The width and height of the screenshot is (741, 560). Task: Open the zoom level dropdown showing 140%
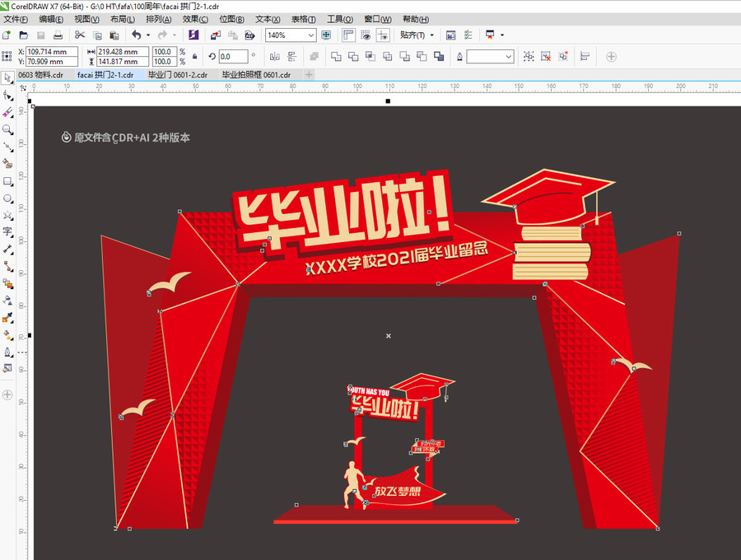pyautogui.click(x=291, y=35)
